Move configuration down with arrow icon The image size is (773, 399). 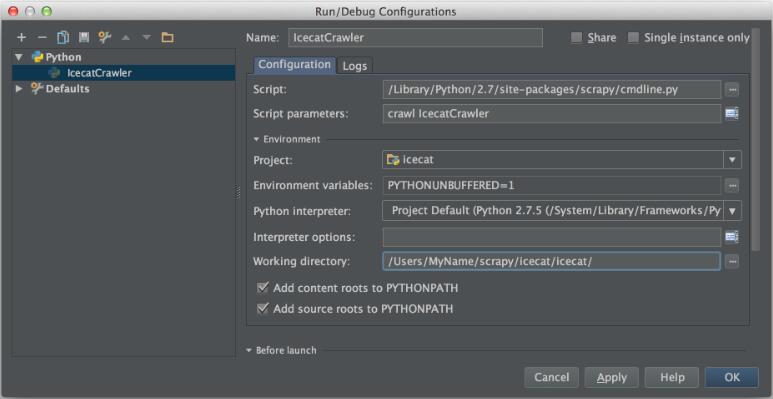pos(146,37)
